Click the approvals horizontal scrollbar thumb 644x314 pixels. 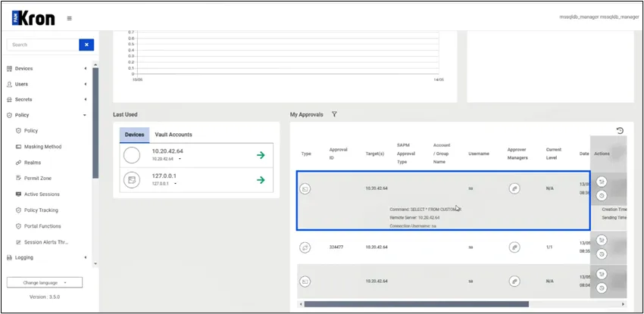tap(416, 304)
